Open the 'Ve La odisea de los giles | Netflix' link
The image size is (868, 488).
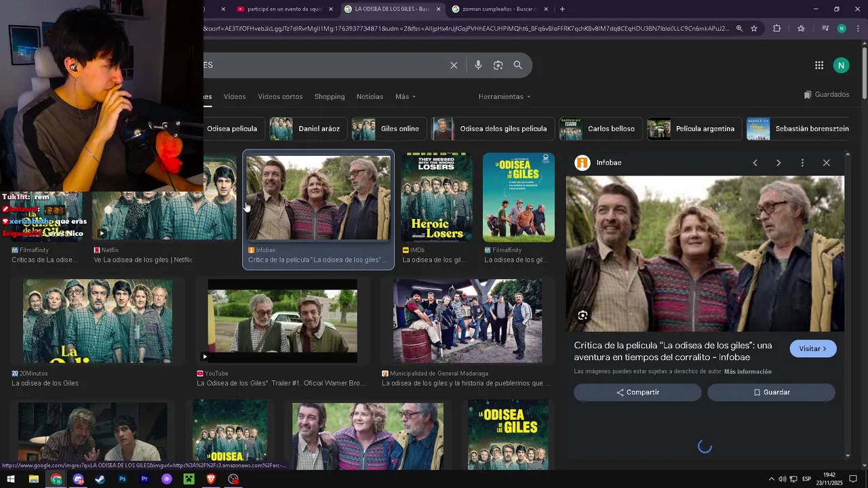[x=143, y=260]
